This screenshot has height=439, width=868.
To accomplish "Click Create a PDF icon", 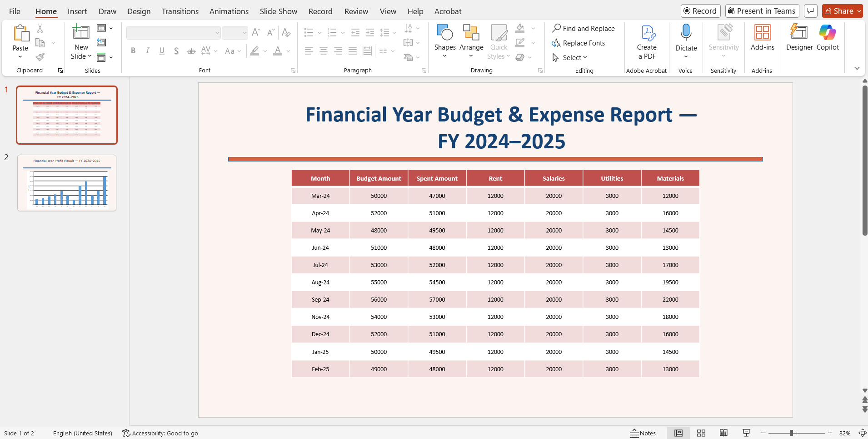I will [x=647, y=34].
